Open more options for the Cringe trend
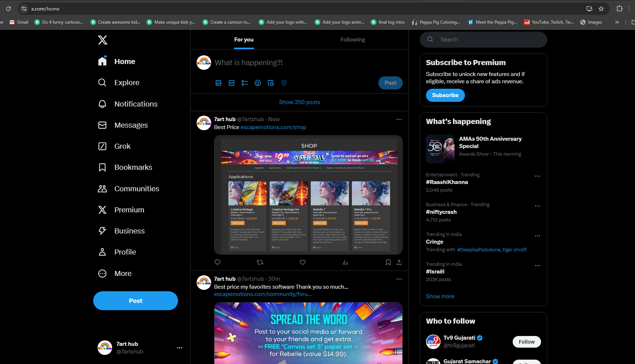Screen dimensions: 635x364 point(537,236)
